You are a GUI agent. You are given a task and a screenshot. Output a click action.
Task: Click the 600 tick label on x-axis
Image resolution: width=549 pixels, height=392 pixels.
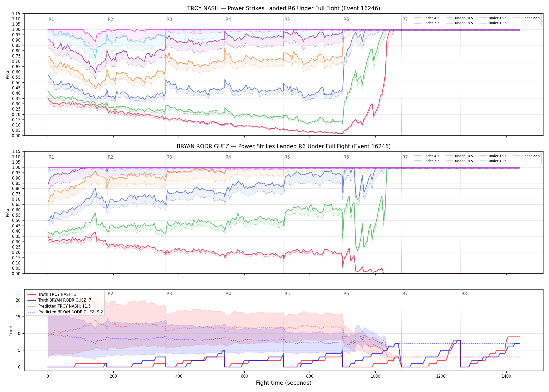pos(244,376)
